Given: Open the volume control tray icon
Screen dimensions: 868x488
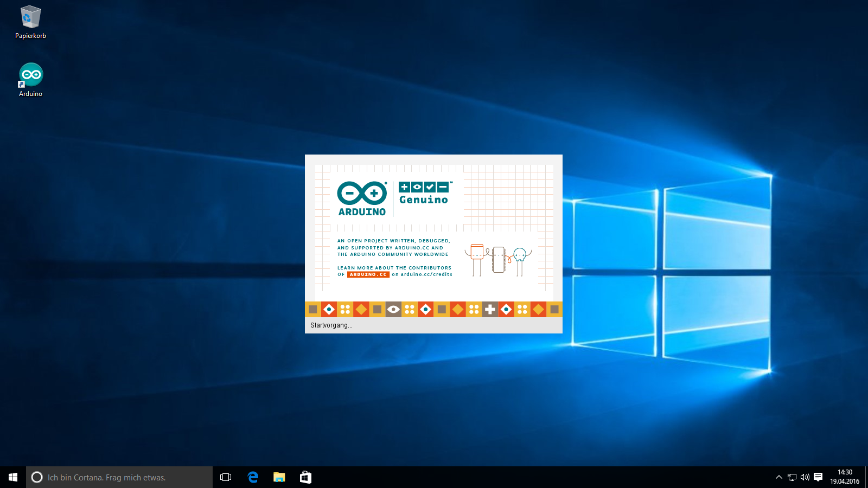Looking at the screenshot, I should pyautogui.click(x=805, y=477).
